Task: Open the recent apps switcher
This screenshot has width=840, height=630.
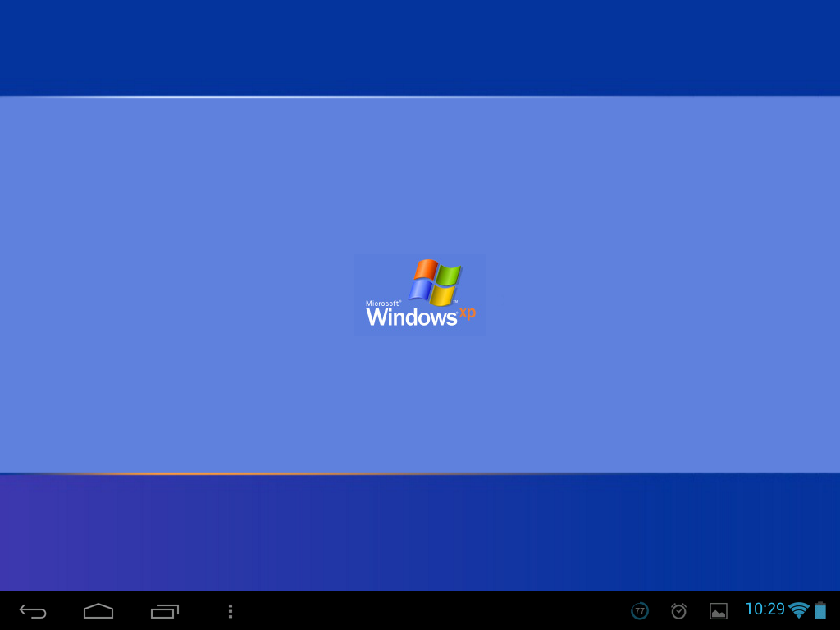Action: click(164, 611)
